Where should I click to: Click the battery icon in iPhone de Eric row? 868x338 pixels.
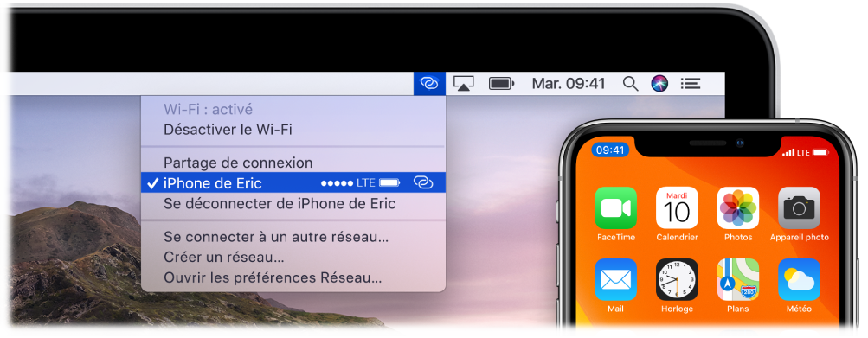click(x=389, y=183)
